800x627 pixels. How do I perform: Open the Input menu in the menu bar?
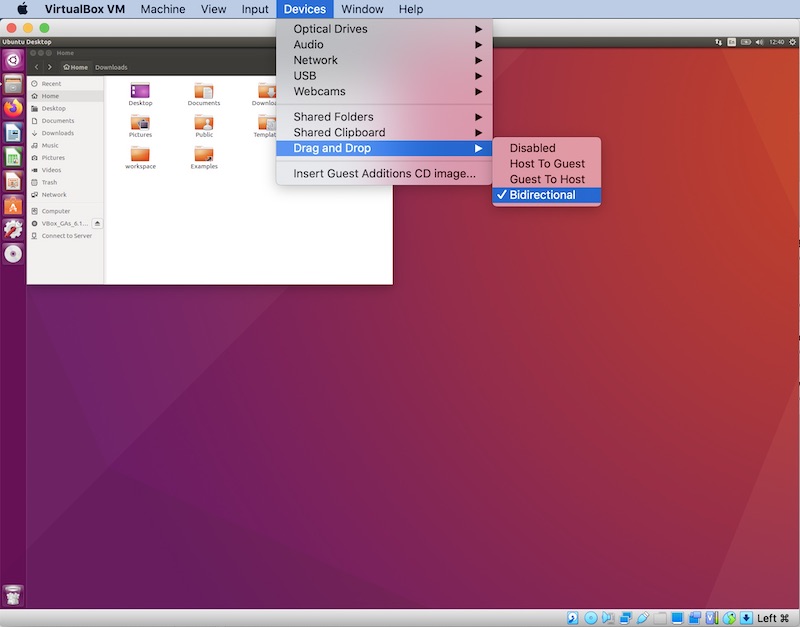tap(254, 9)
